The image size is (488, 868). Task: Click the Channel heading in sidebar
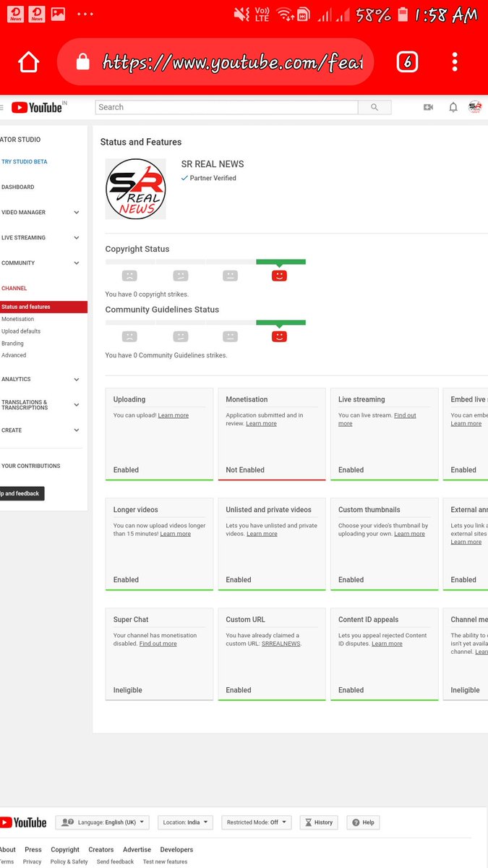pyautogui.click(x=14, y=289)
